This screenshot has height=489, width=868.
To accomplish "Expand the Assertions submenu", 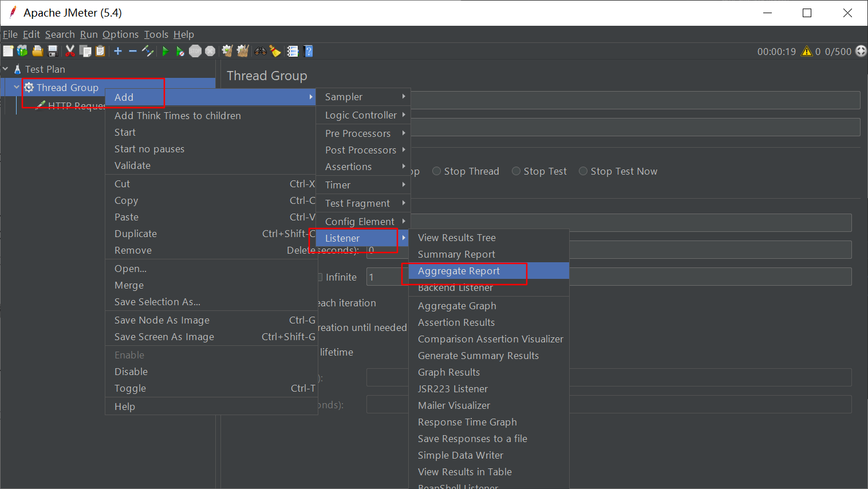I will [x=362, y=167].
